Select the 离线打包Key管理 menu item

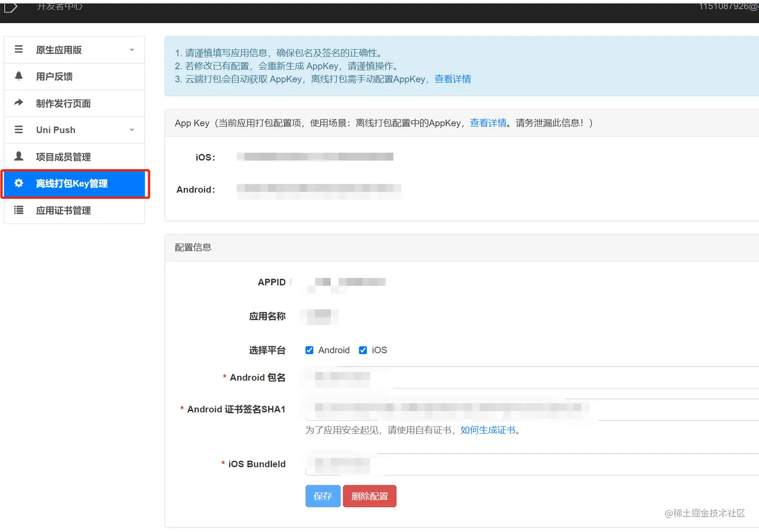[74, 184]
